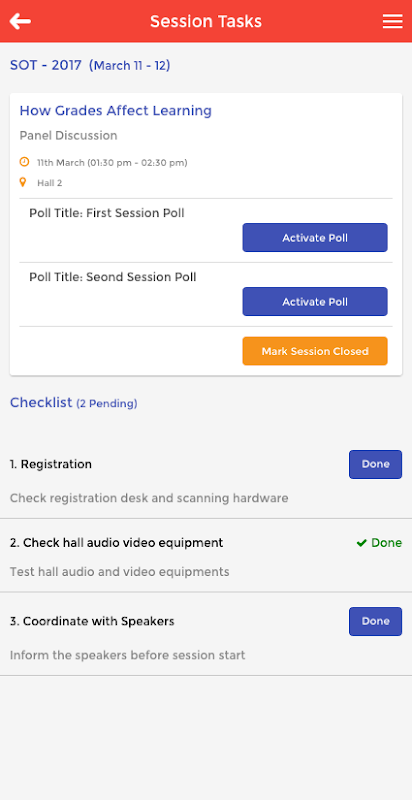The height and width of the screenshot is (800, 412).
Task: Click the Session Tasks header title
Action: coord(206,21)
